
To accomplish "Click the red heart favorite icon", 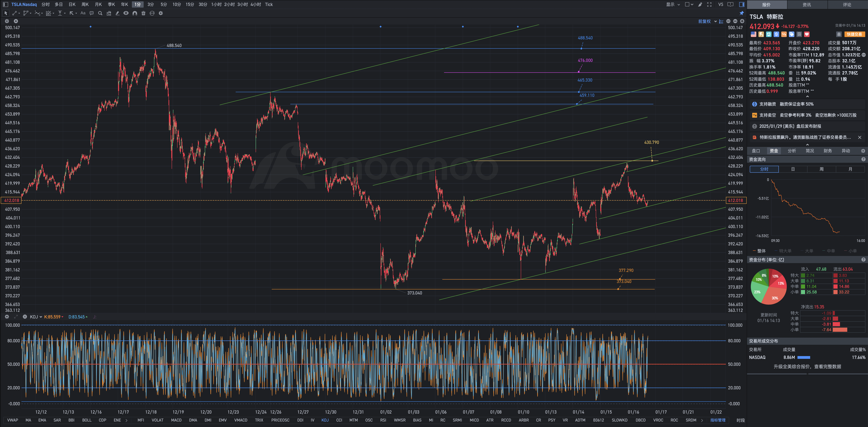I will 807,34.
